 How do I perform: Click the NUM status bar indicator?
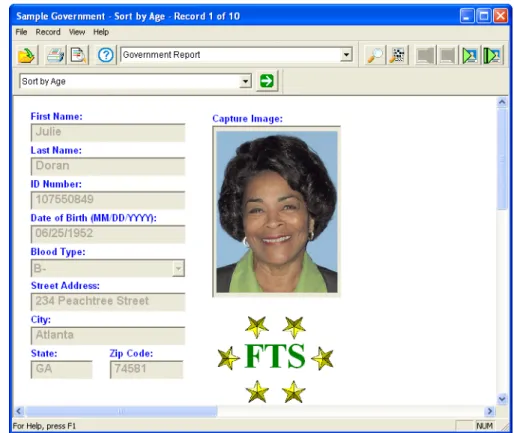(x=484, y=426)
